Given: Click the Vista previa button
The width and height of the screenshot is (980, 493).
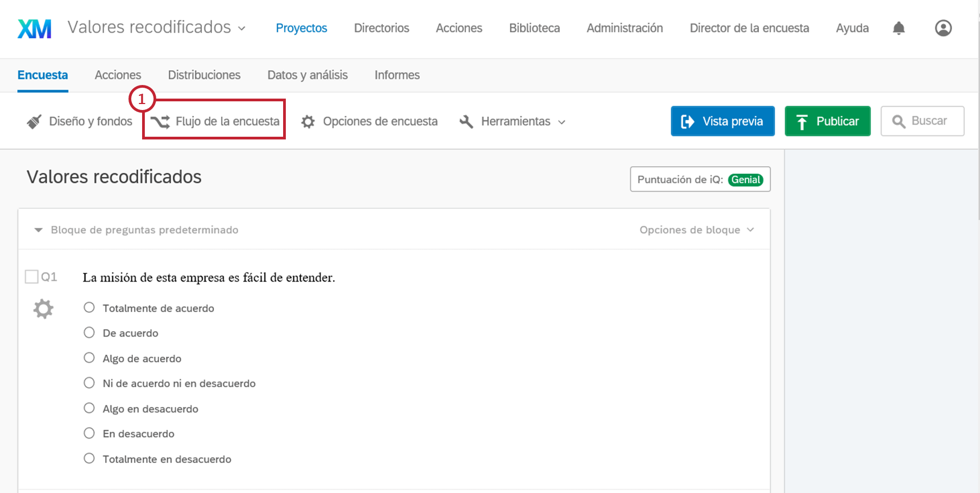Looking at the screenshot, I should coord(722,121).
